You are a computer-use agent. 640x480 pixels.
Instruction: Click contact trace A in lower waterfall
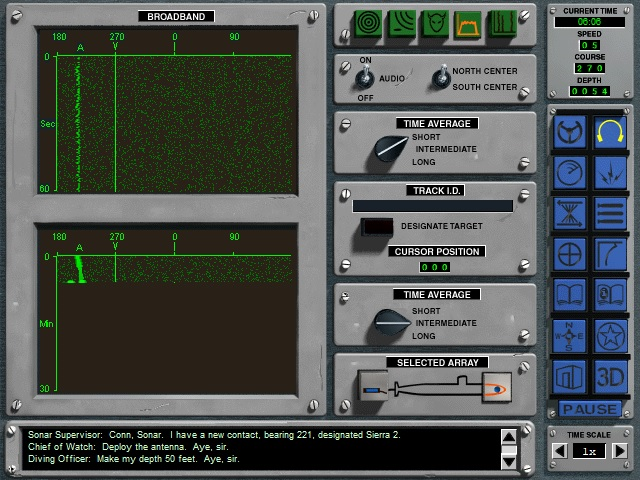(80, 269)
